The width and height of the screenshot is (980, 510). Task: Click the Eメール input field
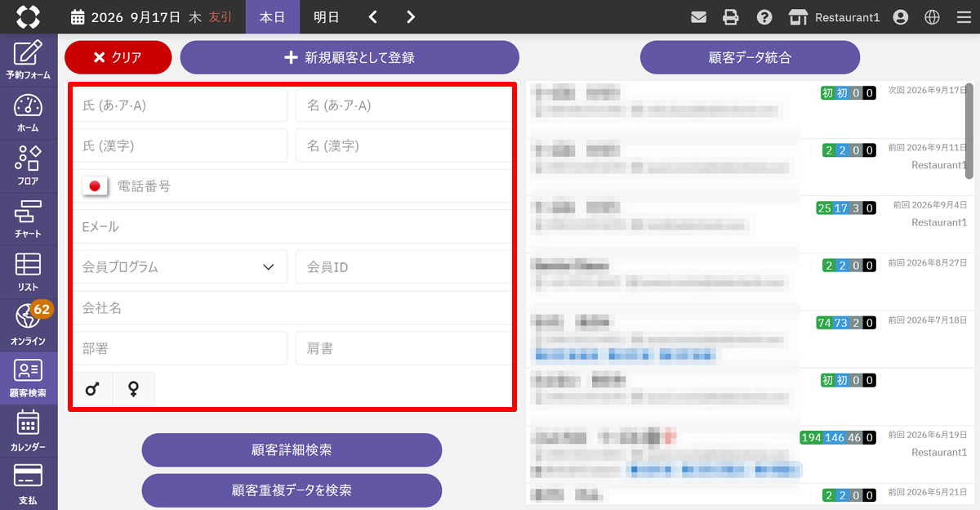pyautogui.click(x=292, y=226)
